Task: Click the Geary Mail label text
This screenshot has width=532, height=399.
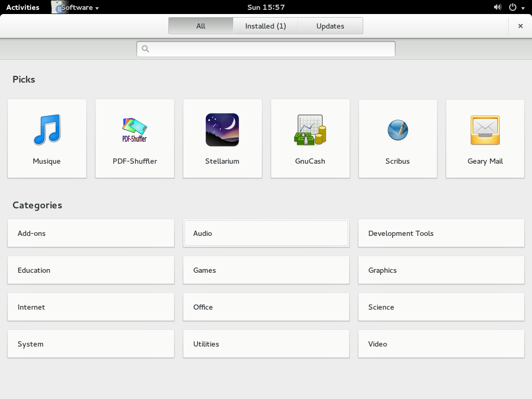Action: (485, 162)
